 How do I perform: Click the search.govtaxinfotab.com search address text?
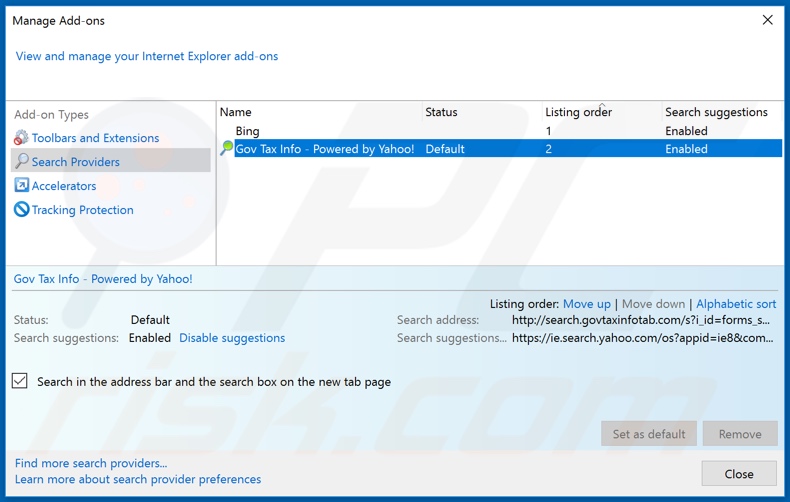(x=641, y=320)
